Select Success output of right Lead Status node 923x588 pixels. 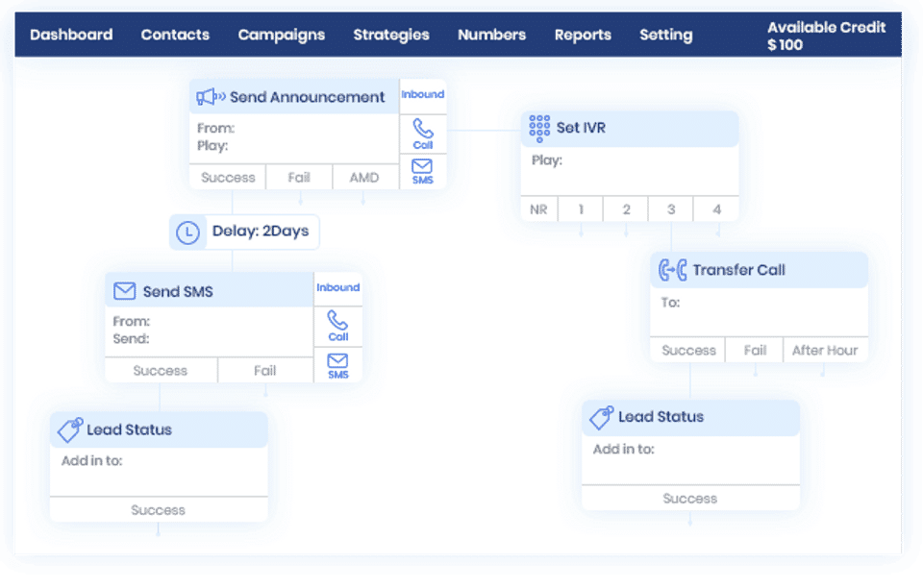pos(690,499)
